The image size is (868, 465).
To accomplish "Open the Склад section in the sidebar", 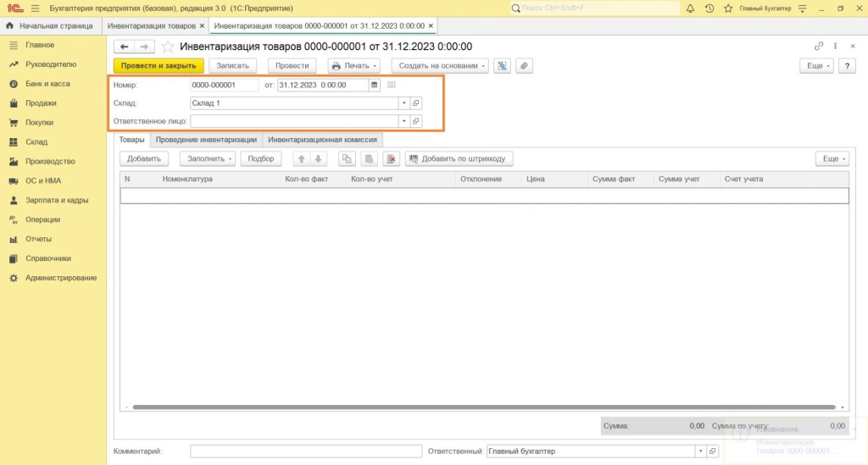I will click(x=36, y=142).
